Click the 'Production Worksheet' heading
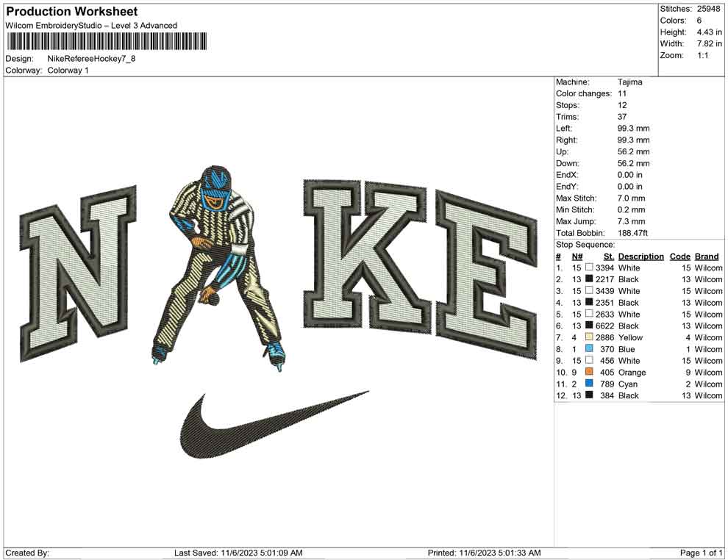 click(x=72, y=11)
